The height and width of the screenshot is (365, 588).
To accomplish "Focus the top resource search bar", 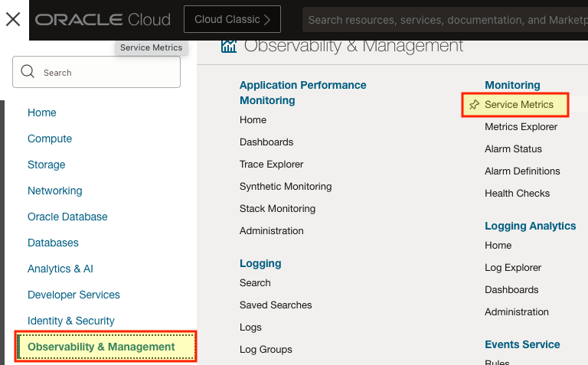I will 444,20.
